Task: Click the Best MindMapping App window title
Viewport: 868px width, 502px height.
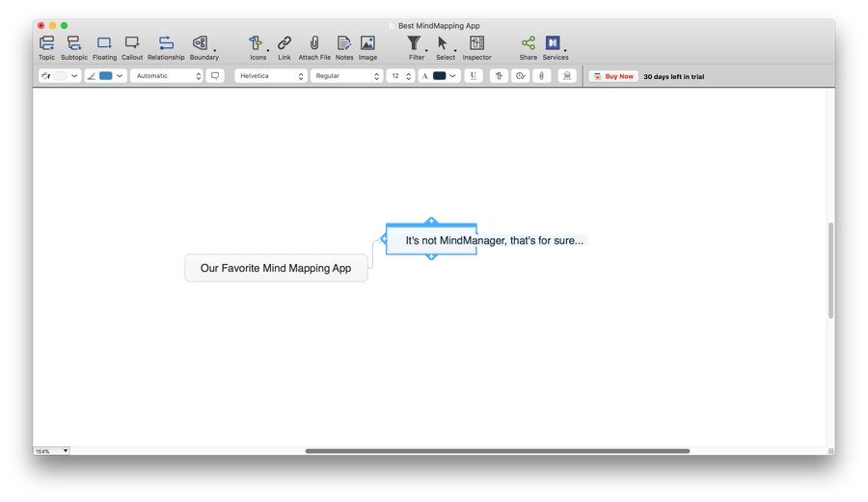Action: 439,25
